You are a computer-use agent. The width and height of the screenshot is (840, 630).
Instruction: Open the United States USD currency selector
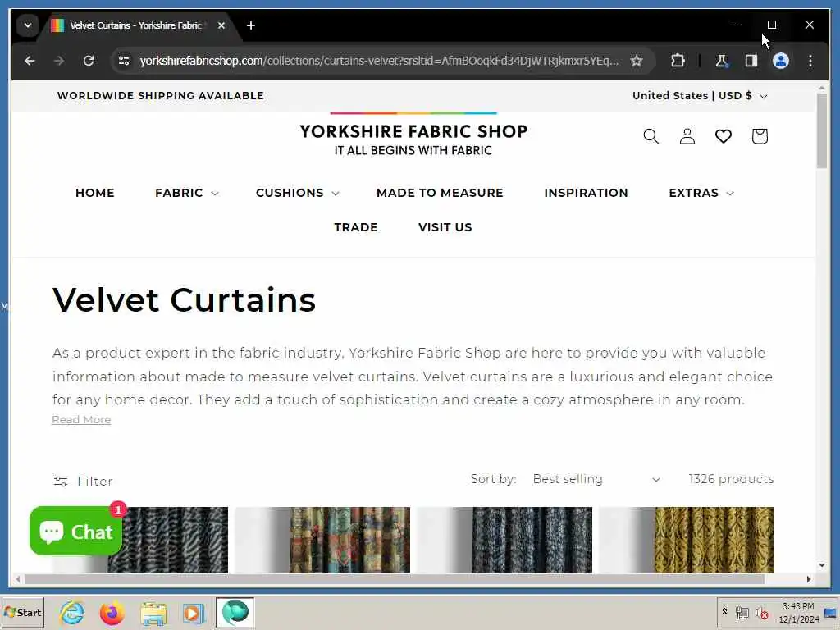[x=700, y=95]
